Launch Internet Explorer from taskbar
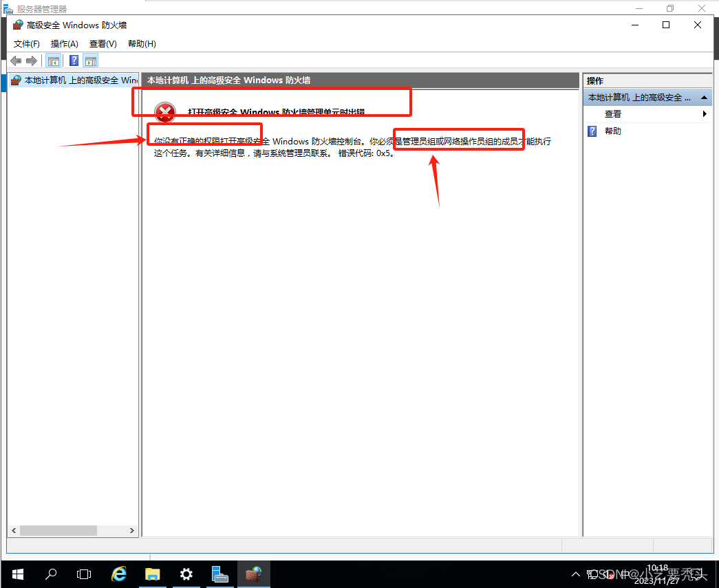This screenshot has width=719, height=588. (x=119, y=574)
